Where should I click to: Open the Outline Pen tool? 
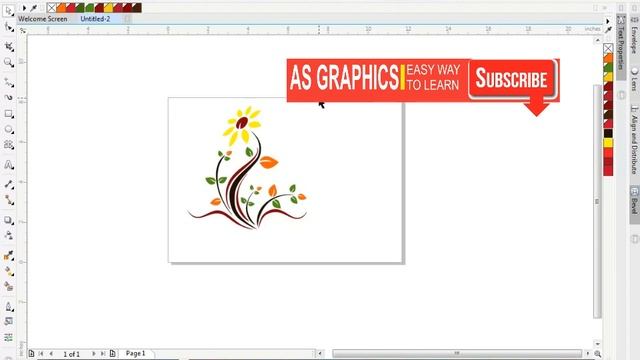tap(9, 307)
